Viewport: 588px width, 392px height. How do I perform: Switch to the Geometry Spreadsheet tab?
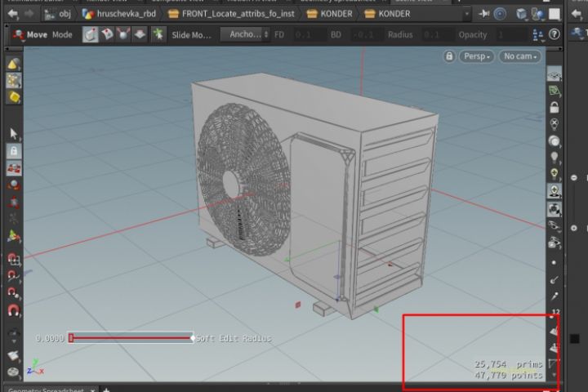tap(45, 389)
